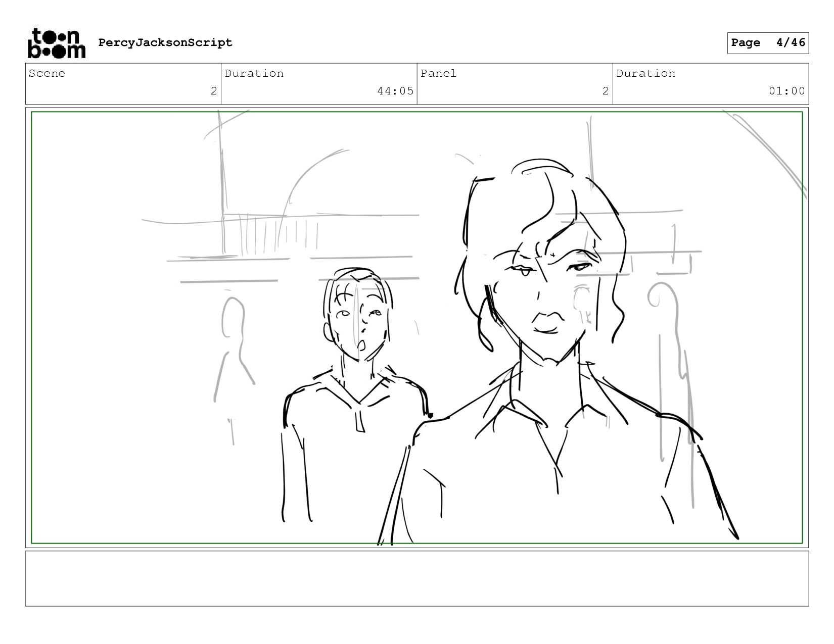The height and width of the screenshot is (644, 834).
Task: Select the scene duration value 44:05
Action: click(x=395, y=91)
